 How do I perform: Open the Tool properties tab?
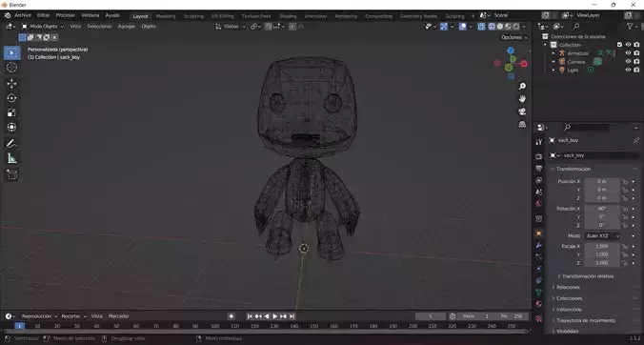coord(539,142)
